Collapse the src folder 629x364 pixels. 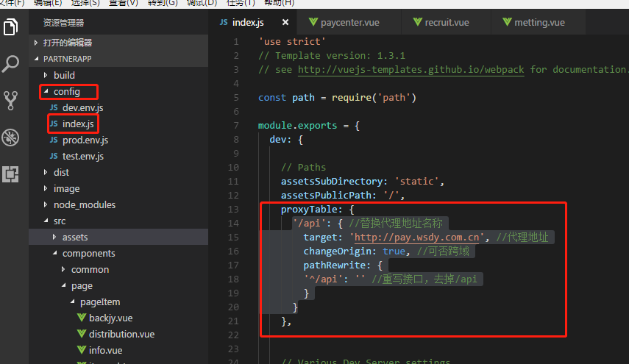(119, 221)
